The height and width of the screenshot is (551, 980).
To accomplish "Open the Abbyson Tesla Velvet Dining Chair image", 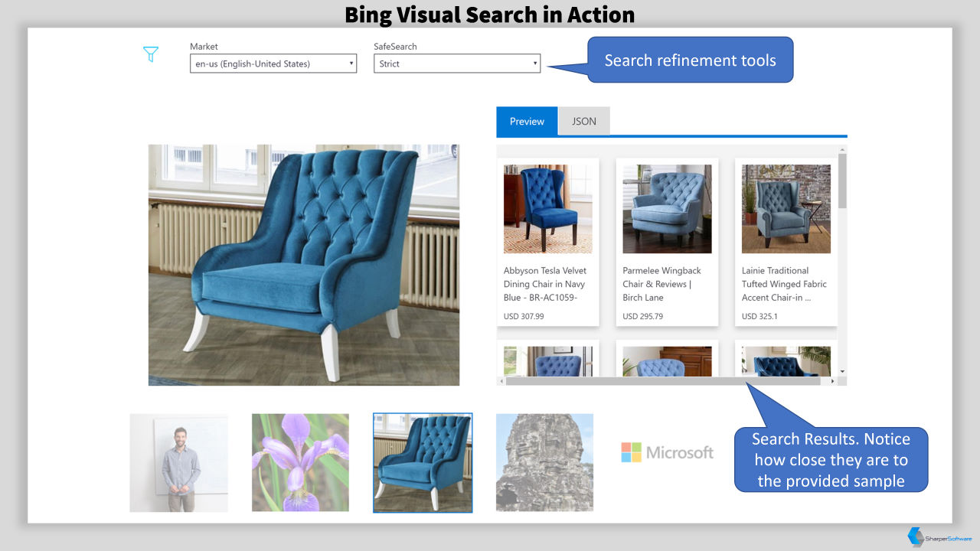I will (x=547, y=209).
